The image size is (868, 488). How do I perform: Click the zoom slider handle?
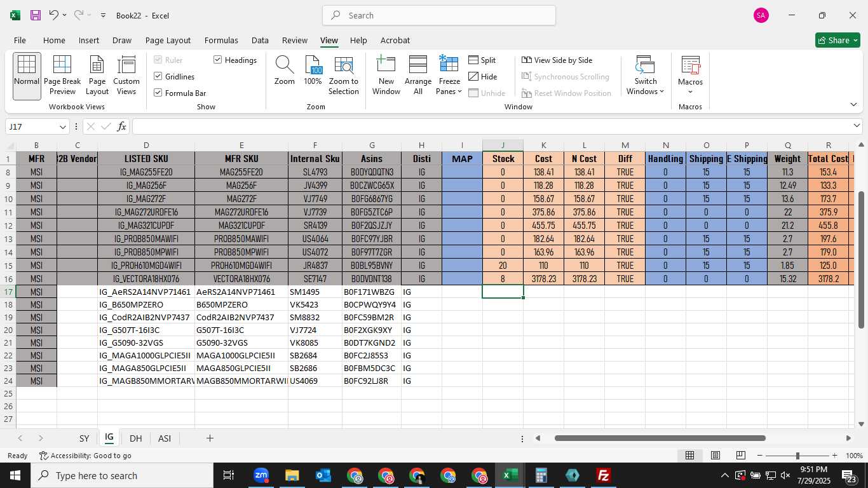point(797,456)
